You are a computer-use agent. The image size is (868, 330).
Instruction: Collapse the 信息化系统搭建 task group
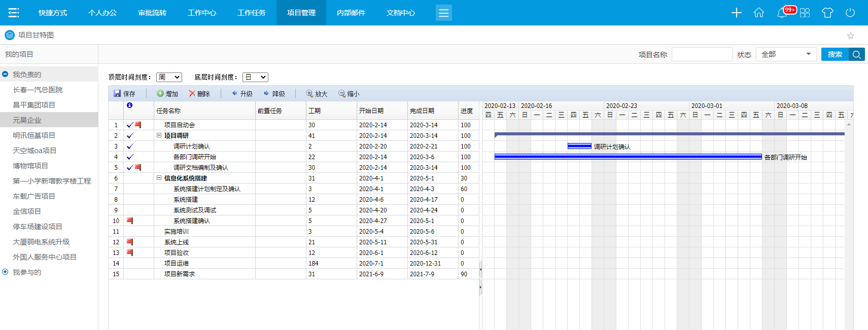(x=159, y=178)
